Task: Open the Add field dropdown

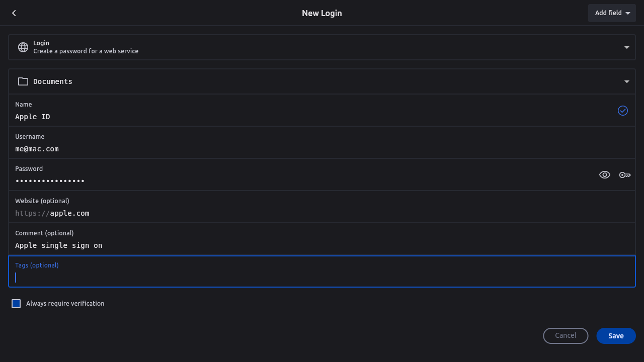Action: point(612,13)
